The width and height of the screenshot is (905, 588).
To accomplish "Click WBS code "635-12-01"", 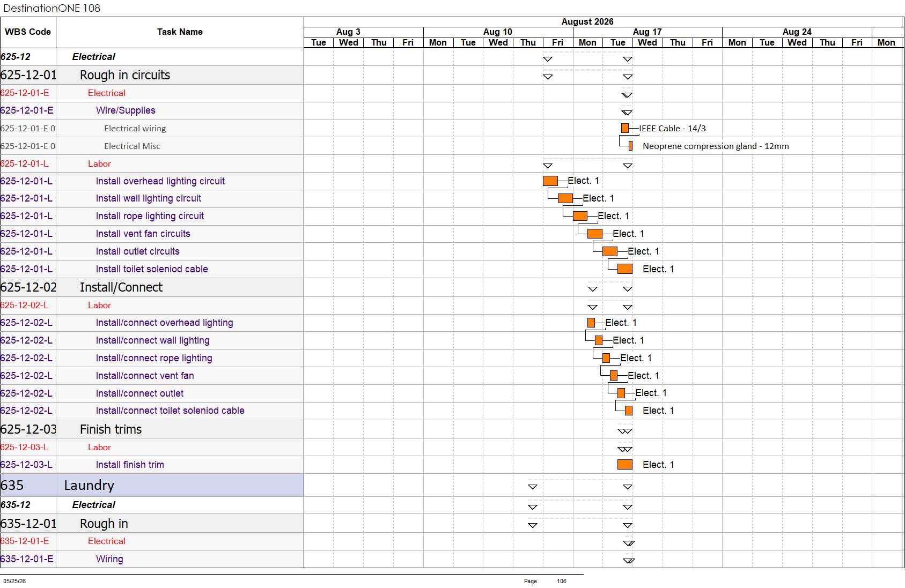I will coord(28,524).
